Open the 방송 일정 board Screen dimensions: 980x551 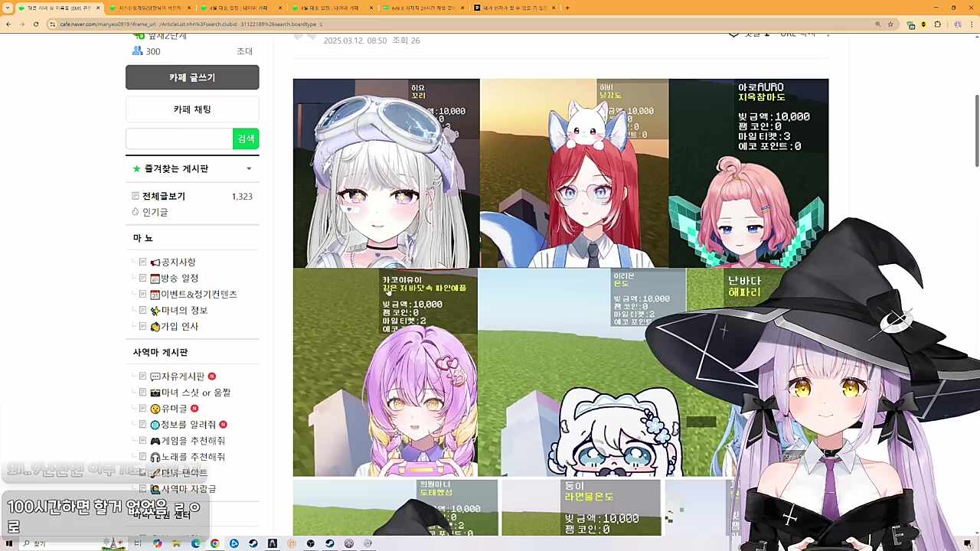(x=180, y=279)
